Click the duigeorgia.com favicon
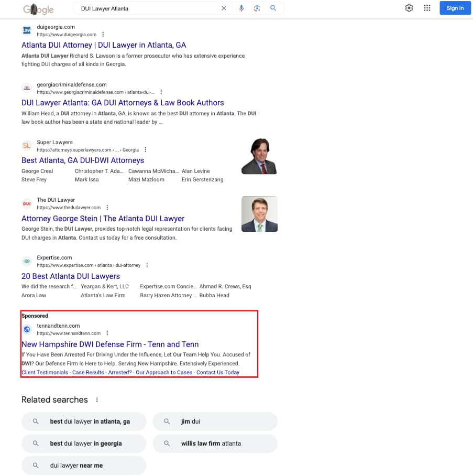Screen dimensions: 473x476 [x=27, y=30]
